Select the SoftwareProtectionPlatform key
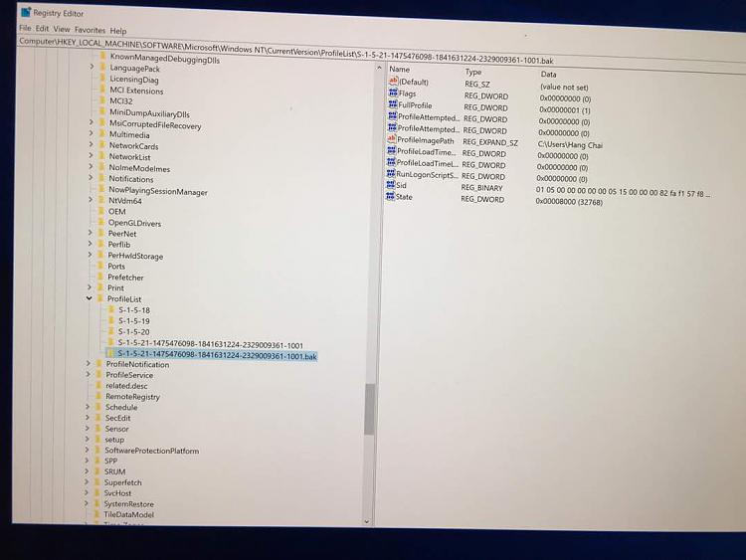 [152, 451]
